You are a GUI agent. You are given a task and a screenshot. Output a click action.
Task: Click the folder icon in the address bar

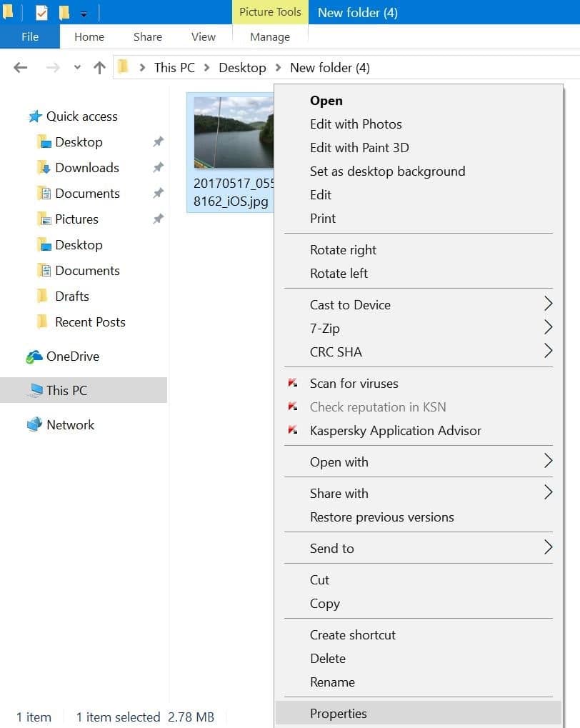[x=124, y=67]
